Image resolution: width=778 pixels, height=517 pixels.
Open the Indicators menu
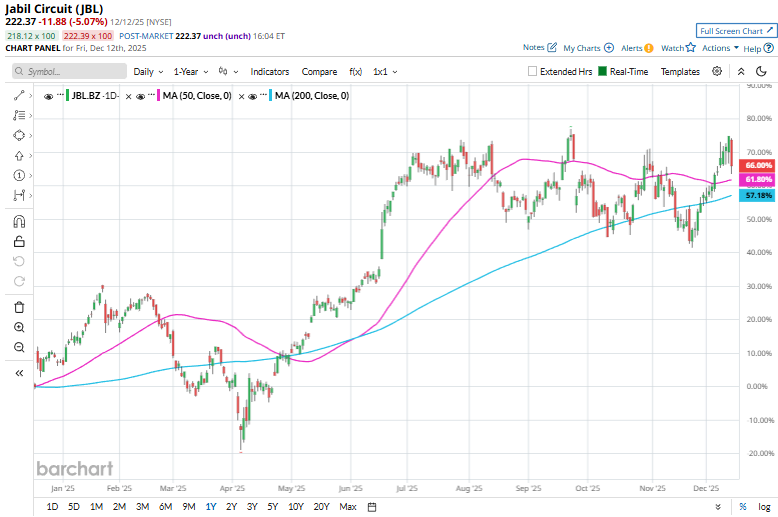[269, 72]
